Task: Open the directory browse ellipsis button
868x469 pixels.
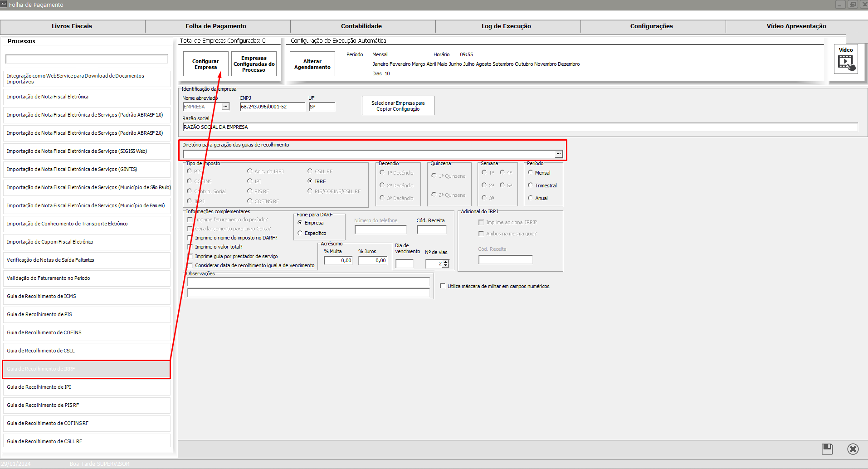Action: click(x=559, y=154)
